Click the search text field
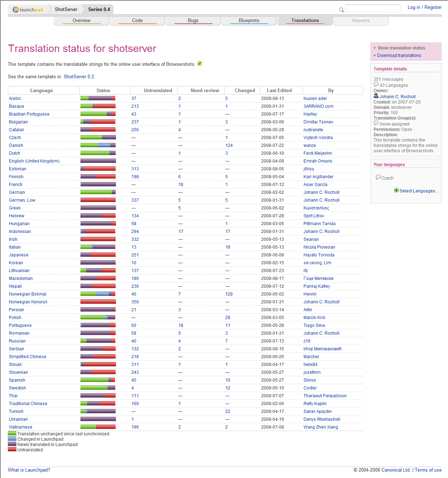The height and width of the screenshot is (478, 448). pos(373,9)
